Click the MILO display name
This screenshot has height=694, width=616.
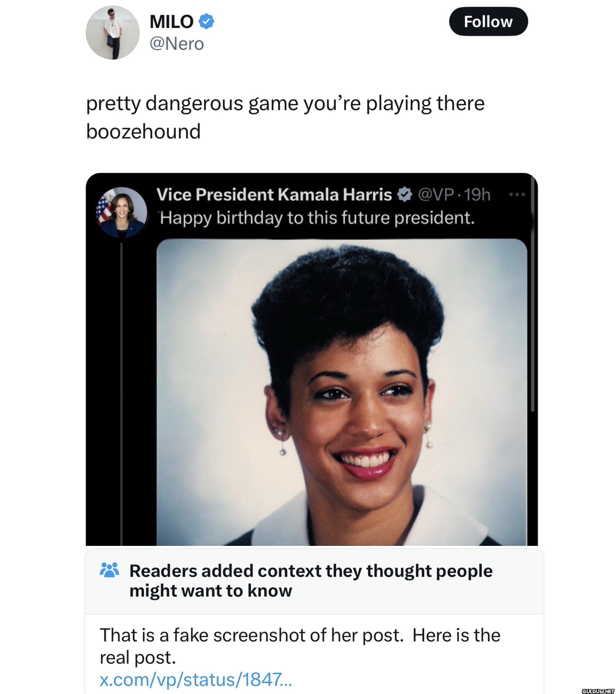[x=171, y=22]
